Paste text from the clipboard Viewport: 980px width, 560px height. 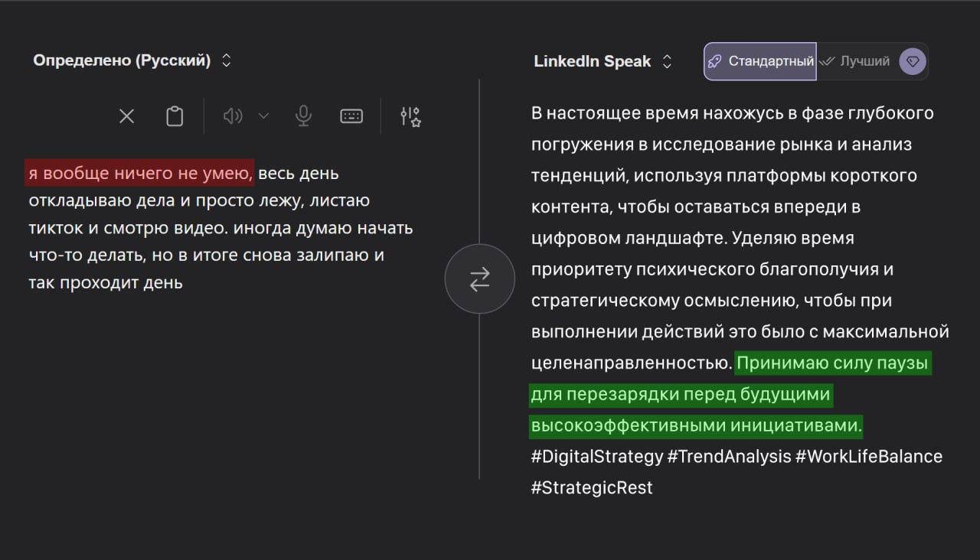[174, 116]
